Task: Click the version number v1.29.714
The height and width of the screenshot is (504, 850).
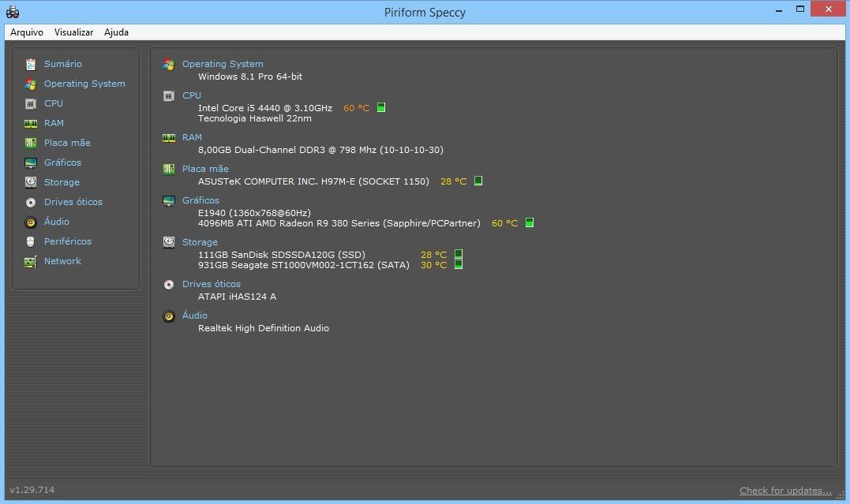Action: click(32, 490)
